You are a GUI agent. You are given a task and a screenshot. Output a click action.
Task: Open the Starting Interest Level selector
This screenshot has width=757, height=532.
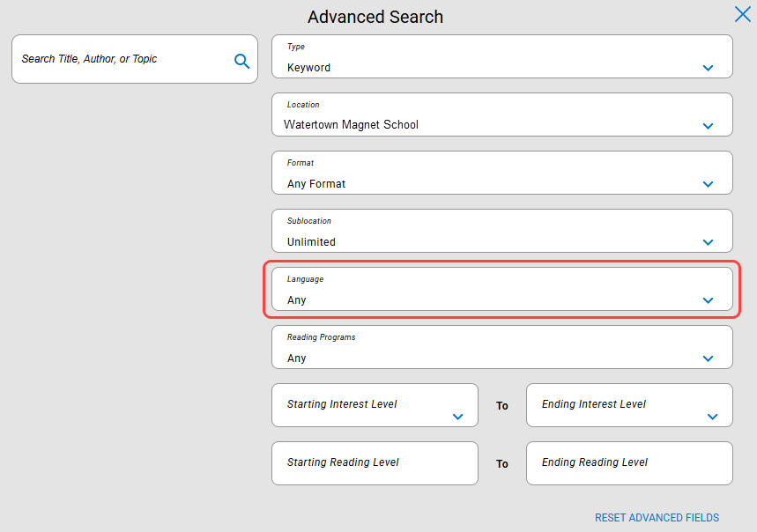375,405
